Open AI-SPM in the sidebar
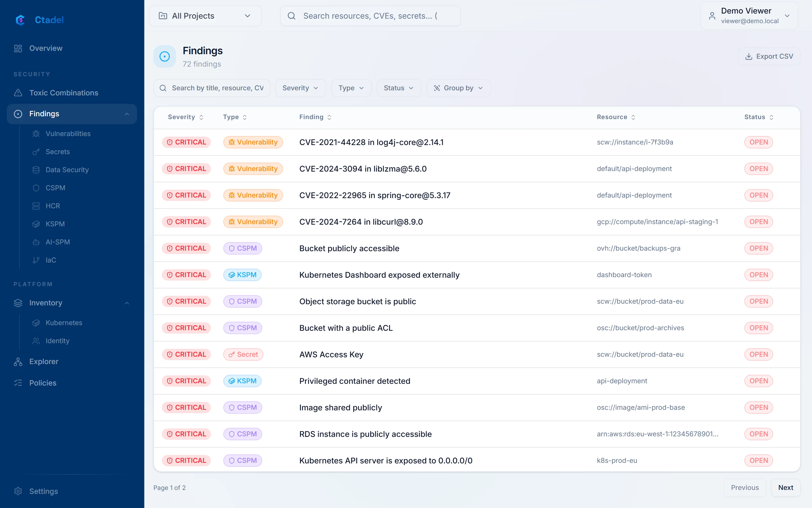 pyautogui.click(x=58, y=242)
